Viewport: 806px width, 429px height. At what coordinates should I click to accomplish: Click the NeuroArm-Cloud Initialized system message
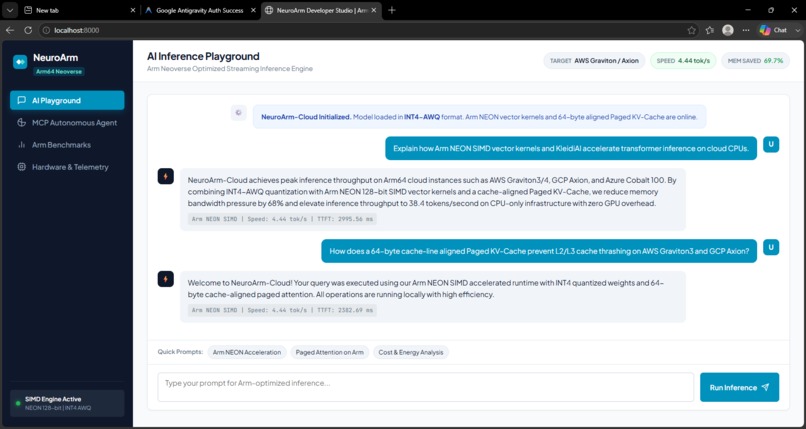(x=479, y=117)
